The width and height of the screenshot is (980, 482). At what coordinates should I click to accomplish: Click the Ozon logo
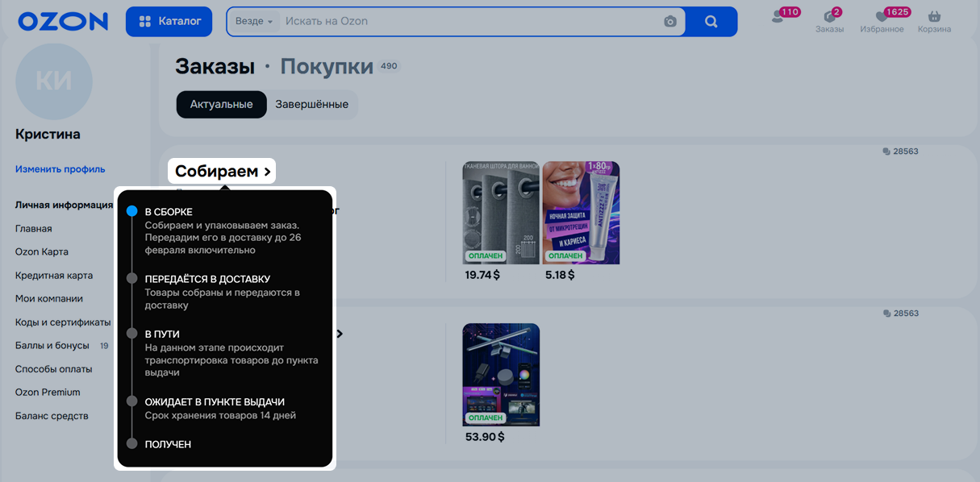point(63,22)
